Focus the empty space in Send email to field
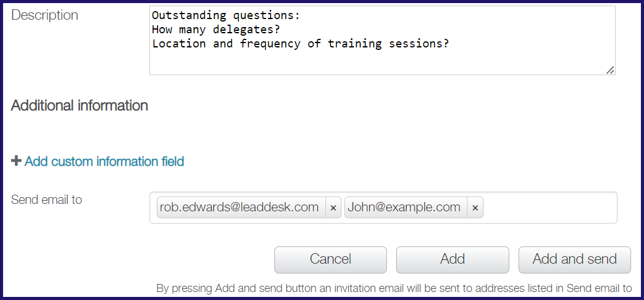 (x=549, y=208)
